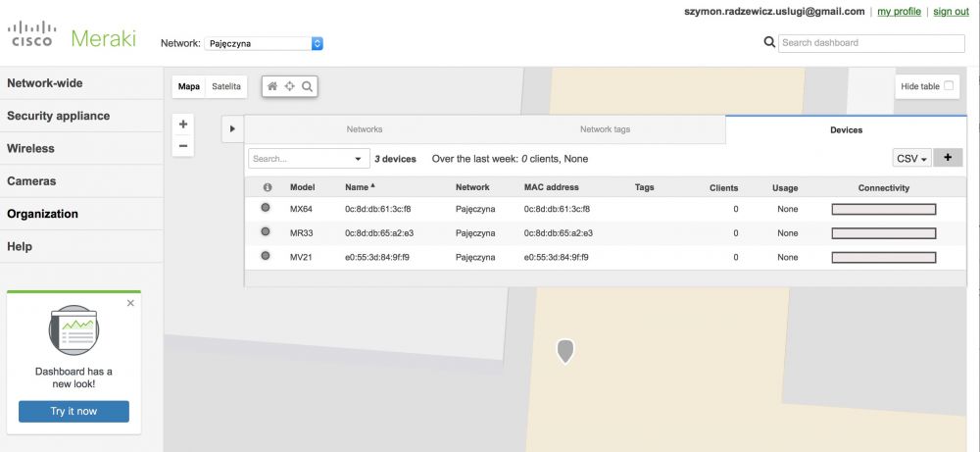Screen dimensions: 980x452
Task: Open the Wireless menu
Action: point(81,148)
